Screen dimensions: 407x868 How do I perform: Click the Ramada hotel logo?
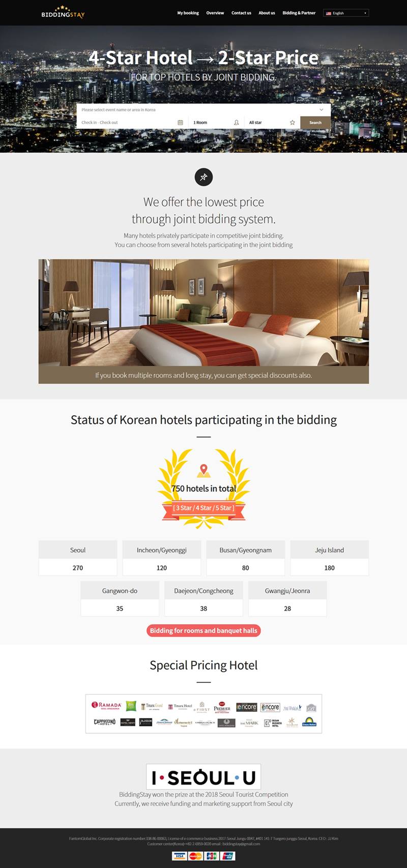(x=106, y=706)
